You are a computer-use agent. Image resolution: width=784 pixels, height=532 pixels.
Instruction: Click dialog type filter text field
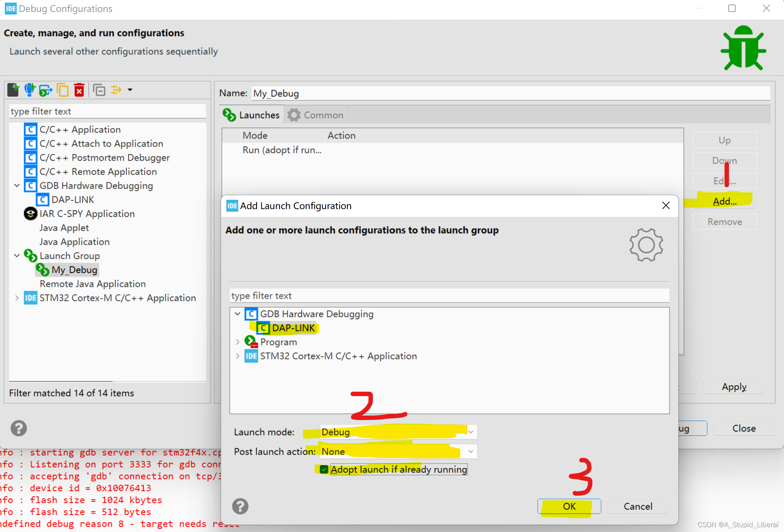[x=449, y=296]
